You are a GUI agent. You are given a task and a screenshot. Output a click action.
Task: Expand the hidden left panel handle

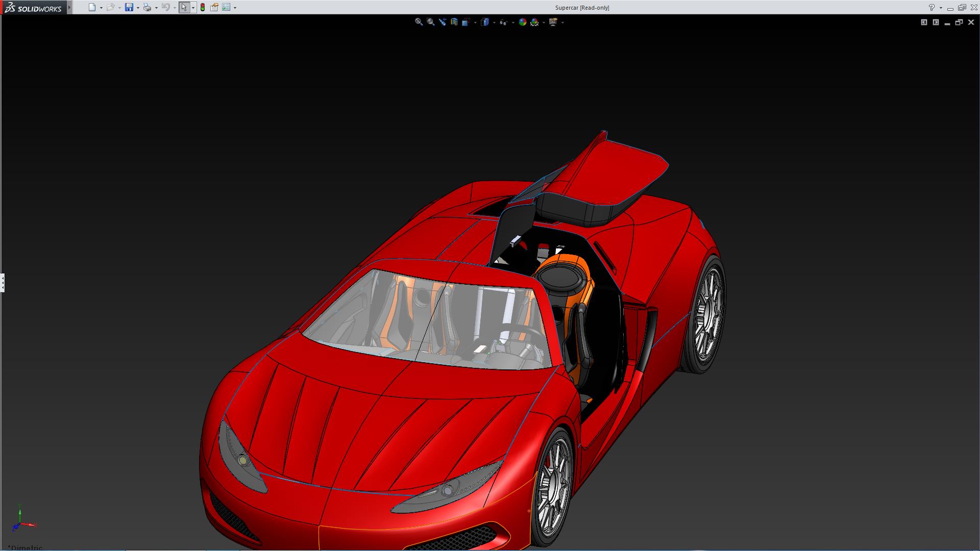pos(3,282)
